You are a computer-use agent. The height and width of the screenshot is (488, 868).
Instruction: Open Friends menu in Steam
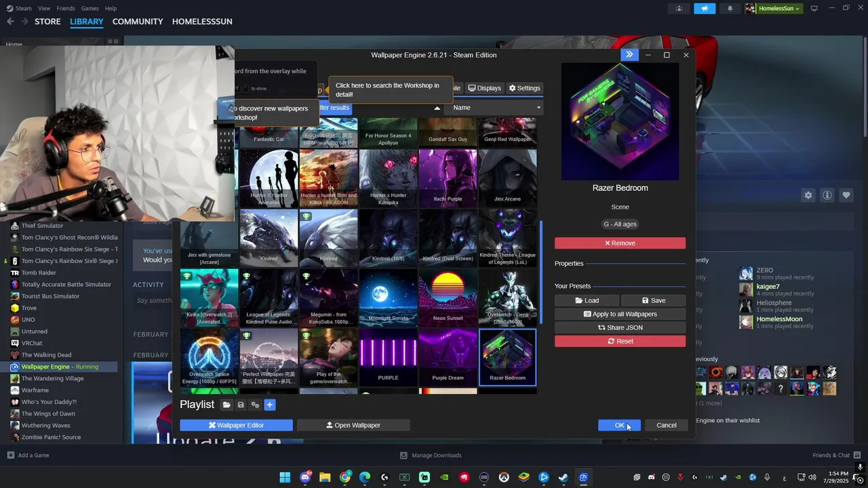click(x=66, y=8)
